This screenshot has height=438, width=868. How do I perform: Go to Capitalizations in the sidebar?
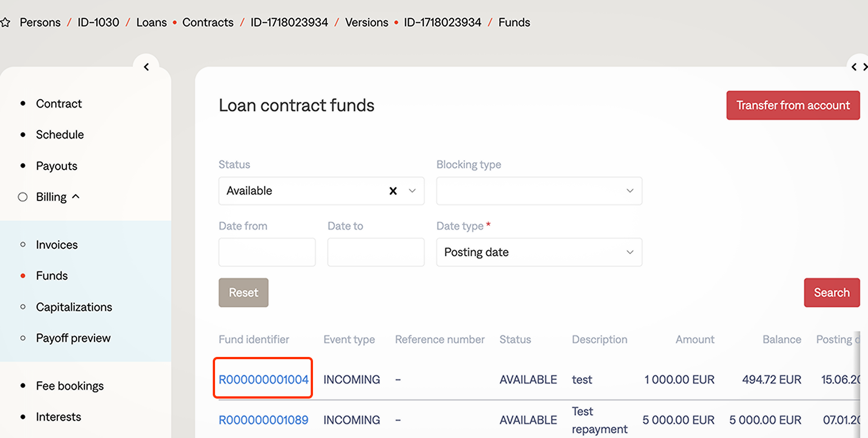tap(74, 307)
